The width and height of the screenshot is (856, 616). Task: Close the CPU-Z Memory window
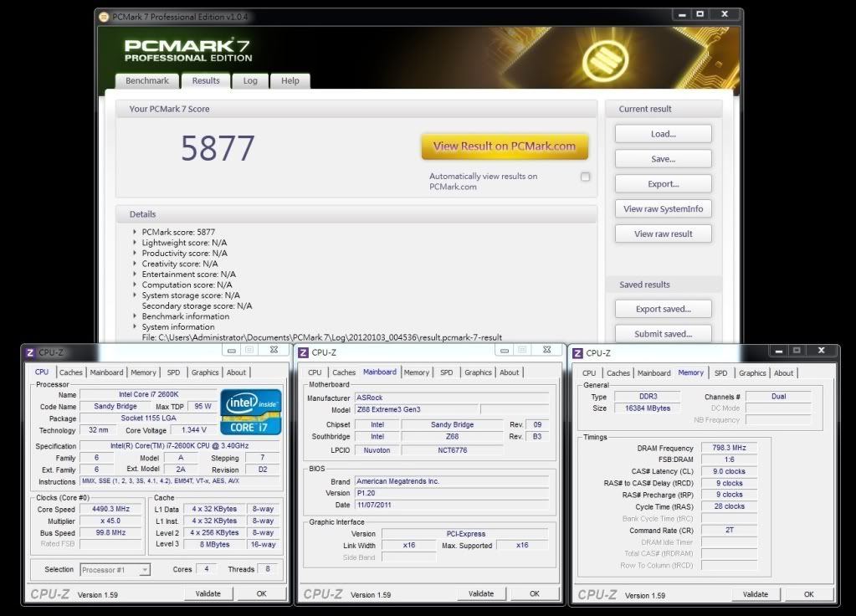pyautogui.click(x=821, y=351)
